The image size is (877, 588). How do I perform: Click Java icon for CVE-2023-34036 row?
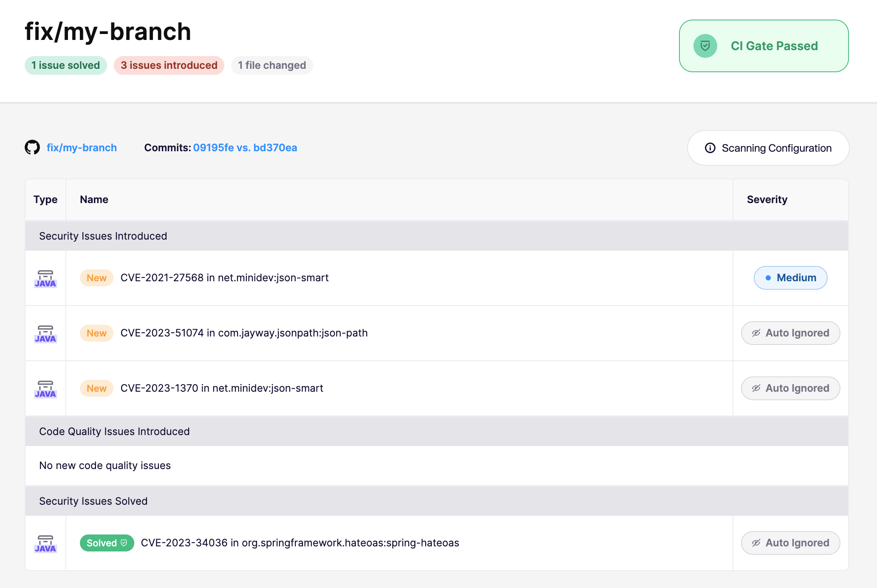(45, 543)
